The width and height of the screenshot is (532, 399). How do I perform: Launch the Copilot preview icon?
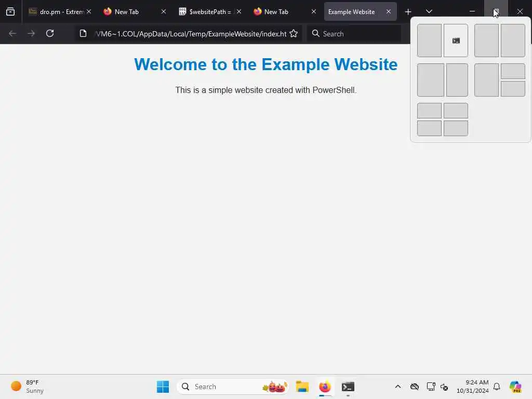515,387
